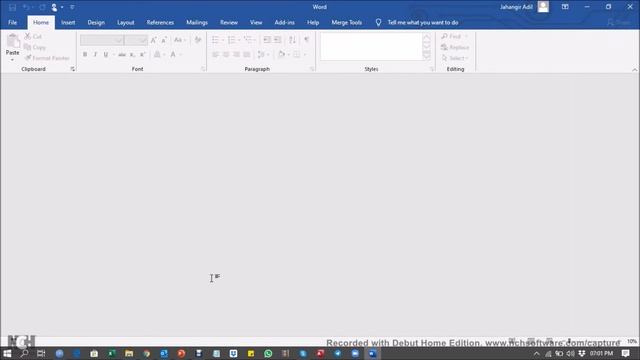Switch to the Mailings tab
Image resolution: width=640 pixels, height=360 pixels.
click(197, 22)
